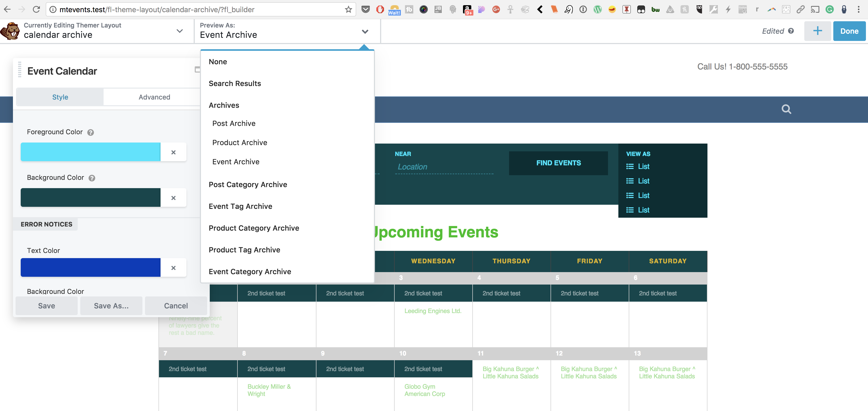Reload the page with refresh icon
This screenshot has height=411, width=868.
click(x=37, y=9)
